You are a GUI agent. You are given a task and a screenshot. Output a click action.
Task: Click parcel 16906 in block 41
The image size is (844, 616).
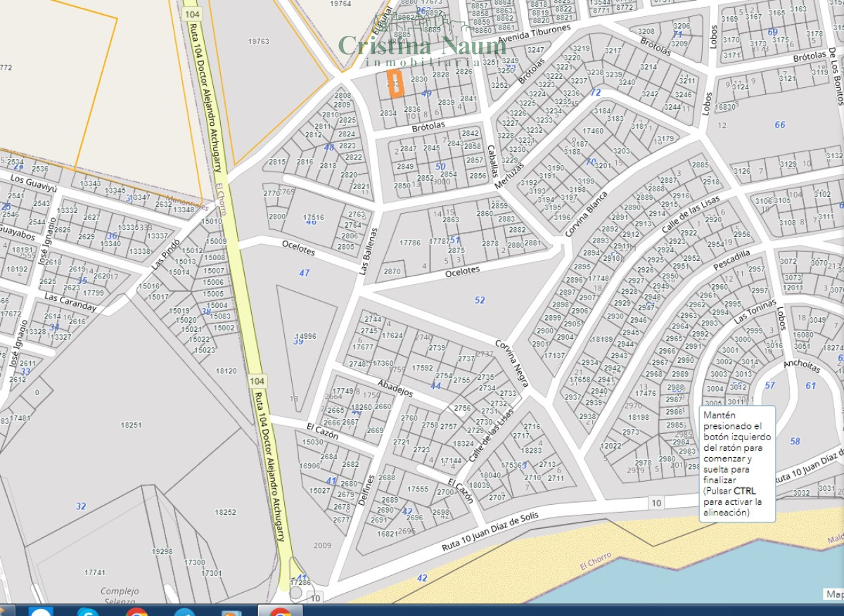(309, 466)
